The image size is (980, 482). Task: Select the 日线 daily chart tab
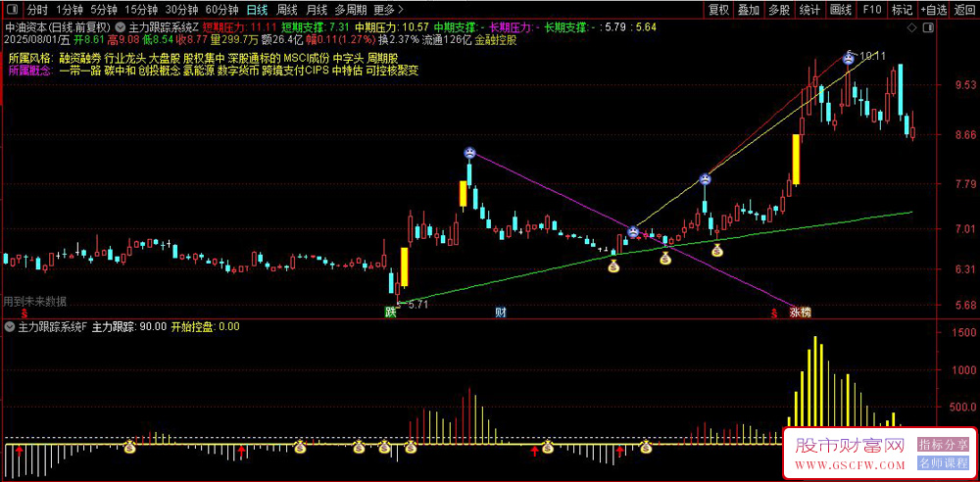coord(256,10)
